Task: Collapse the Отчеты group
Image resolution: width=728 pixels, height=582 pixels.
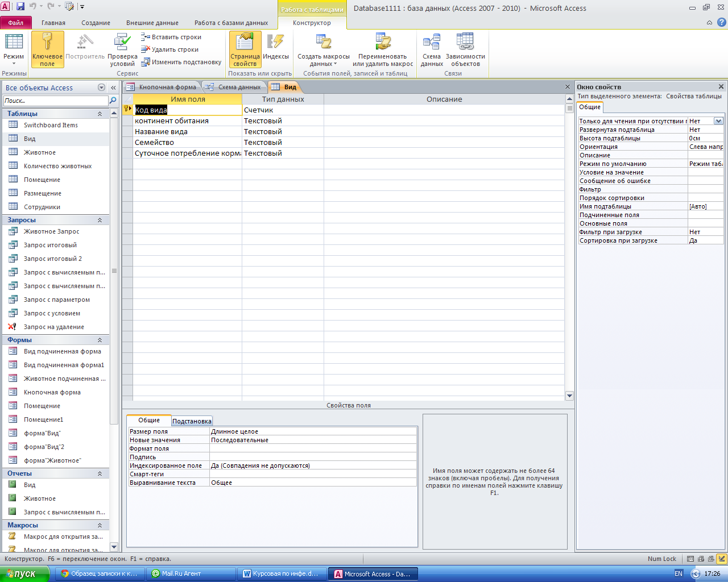Action: (100, 473)
